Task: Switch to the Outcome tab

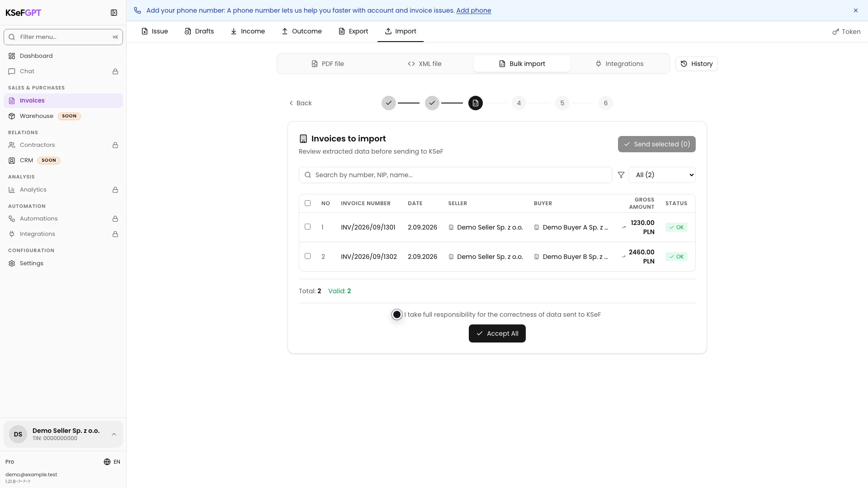Action: tap(302, 31)
